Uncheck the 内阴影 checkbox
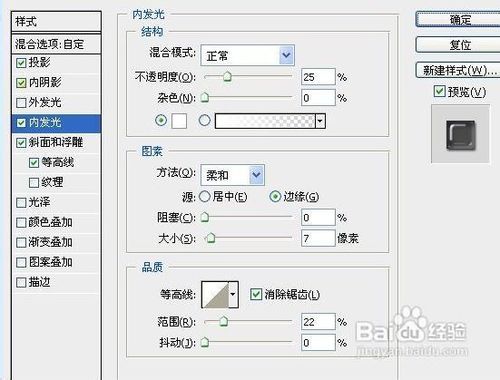This screenshot has height=380, width=500. 21,83
